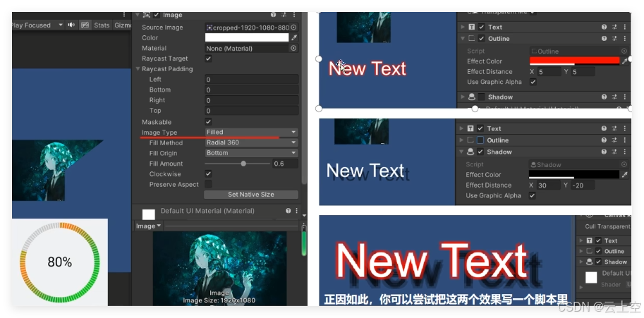Collapse the expanded Outline component foldout
Image resolution: width=644 pixels, height=318 pixels.
click(x=463, y=39)
